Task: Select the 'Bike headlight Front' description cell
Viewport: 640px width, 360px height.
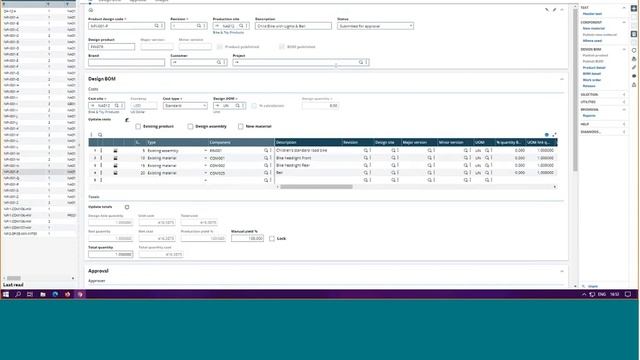Action: pos(294,158)
